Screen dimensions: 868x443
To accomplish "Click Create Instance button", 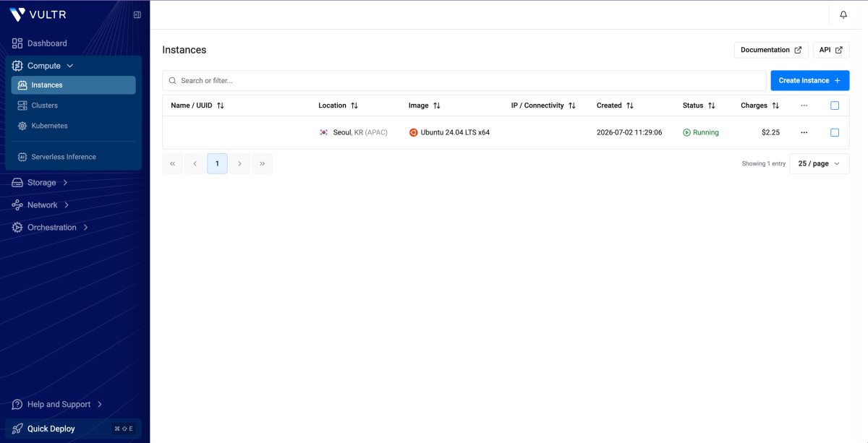I will pyautogui.click(x=810, y=81).
